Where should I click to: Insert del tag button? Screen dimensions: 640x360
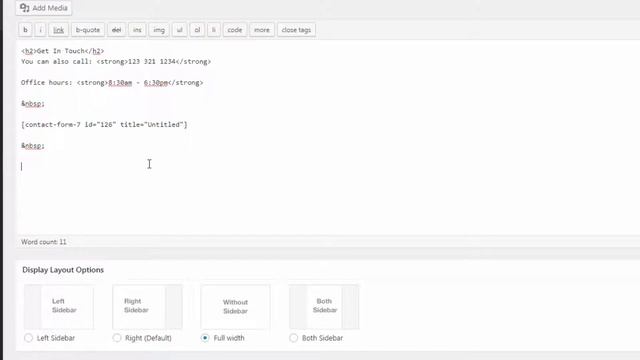116,30
